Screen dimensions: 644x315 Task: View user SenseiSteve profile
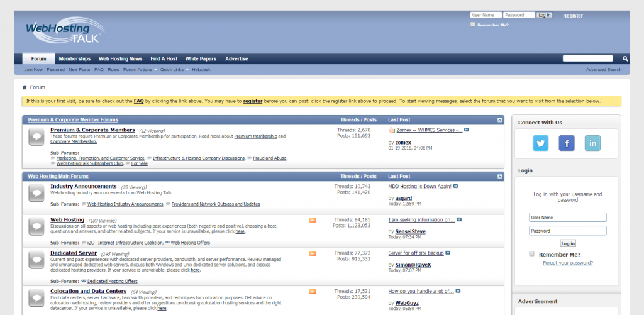410,231
